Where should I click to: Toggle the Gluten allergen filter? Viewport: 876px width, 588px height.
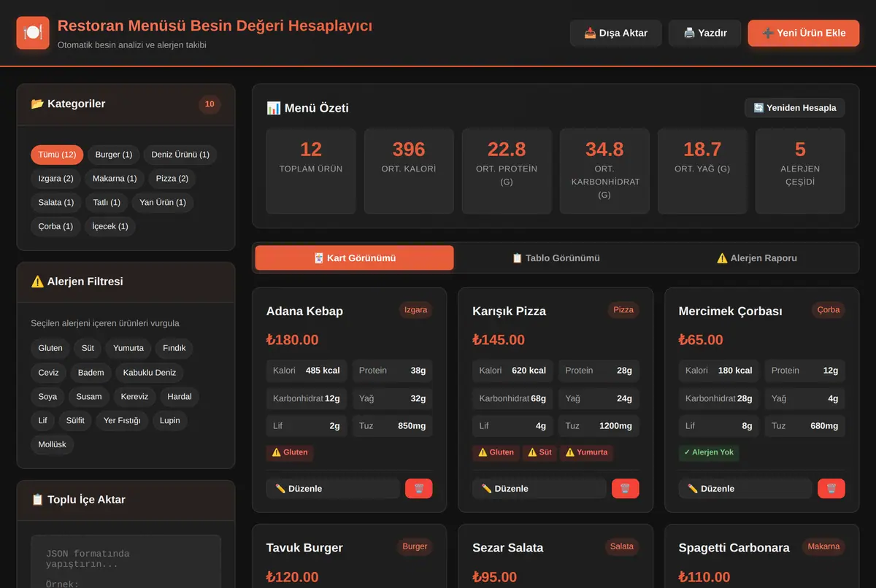click(50, 348)
